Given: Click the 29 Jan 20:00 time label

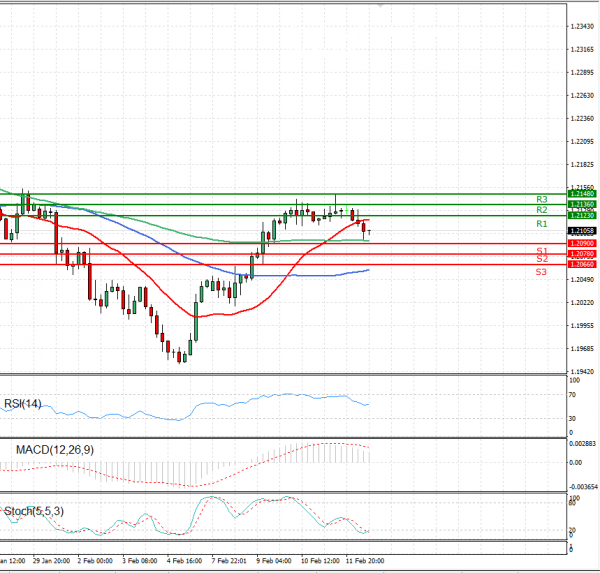Looking at the screenshot, I should tap(51, 561).
